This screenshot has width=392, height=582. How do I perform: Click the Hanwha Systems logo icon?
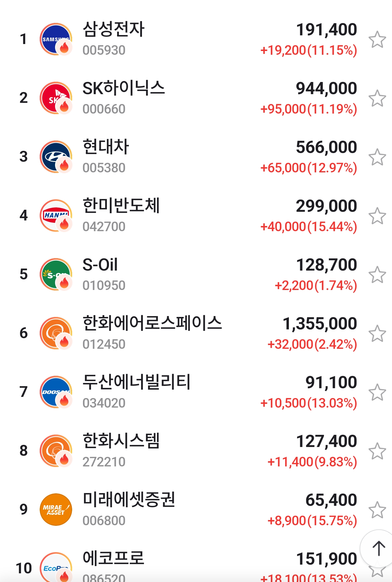pos(56,451)
